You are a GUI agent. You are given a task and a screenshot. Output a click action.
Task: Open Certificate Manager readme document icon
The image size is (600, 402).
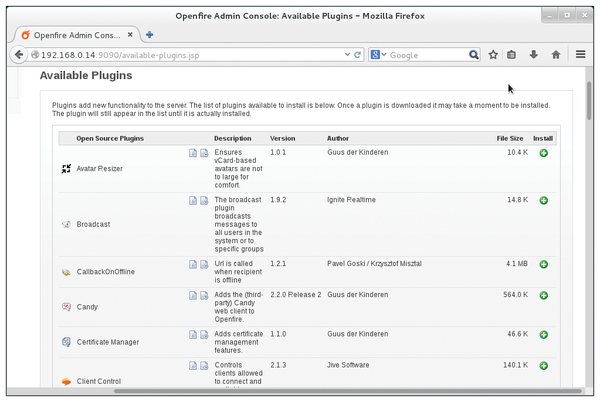[x=193, y=335]
